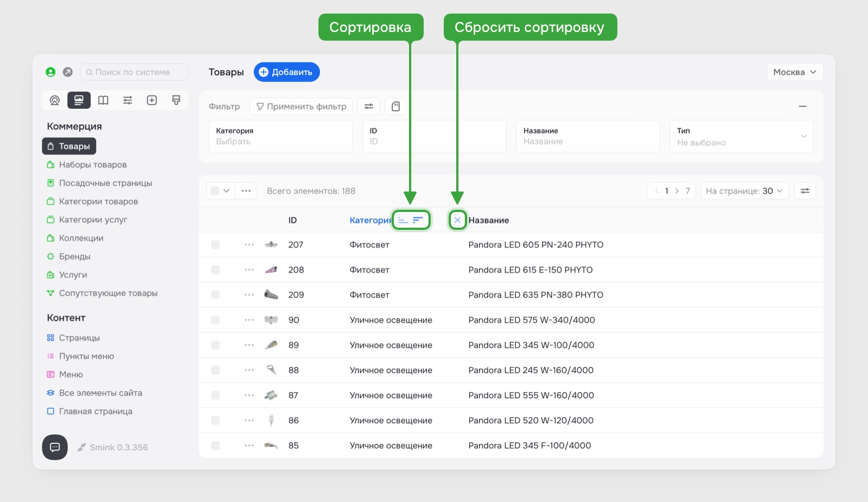Open Наборы товаров in sidebar
Screen dimensions: 868x502
[93, 165]
